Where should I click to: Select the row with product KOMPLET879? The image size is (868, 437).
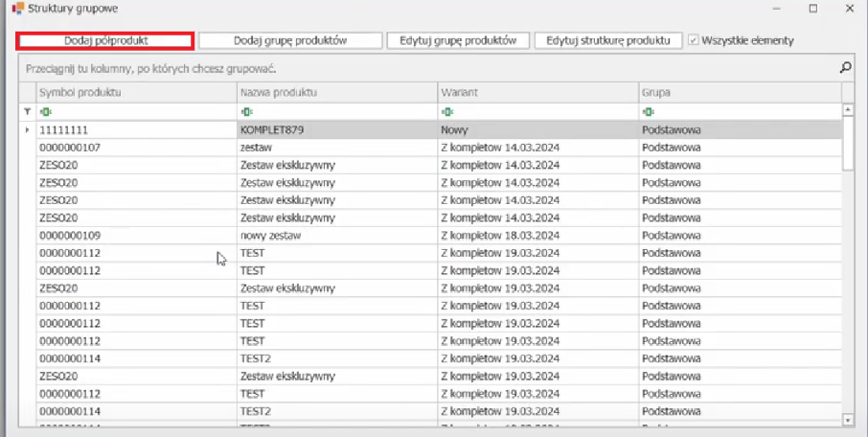335,129
